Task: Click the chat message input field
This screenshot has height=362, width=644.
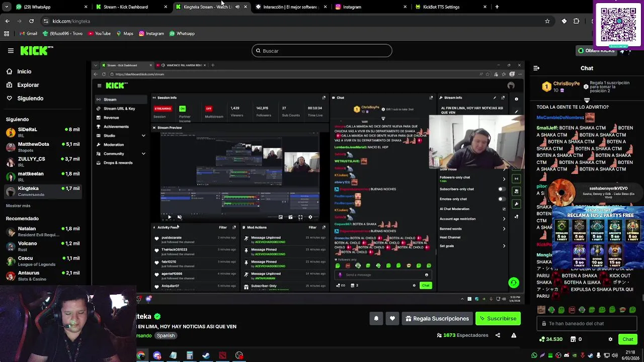Action: tap(587, 324)
